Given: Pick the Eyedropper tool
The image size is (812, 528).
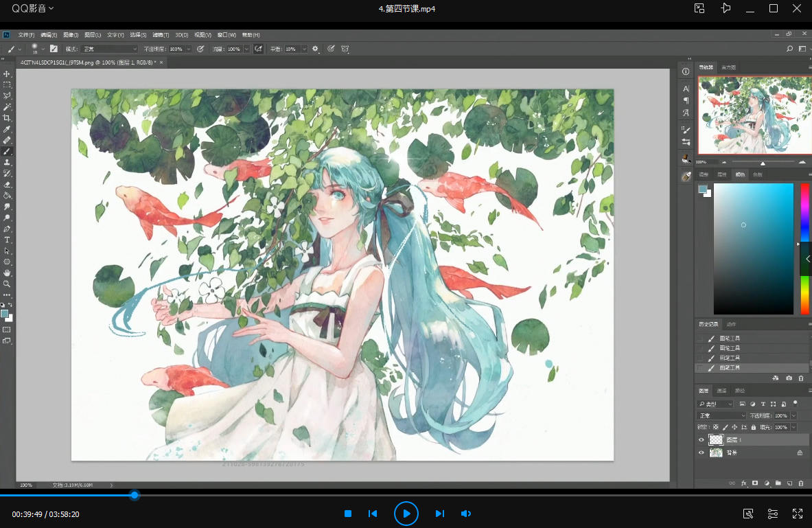Looking at the screenshot, I should click(x=7, y=129).
